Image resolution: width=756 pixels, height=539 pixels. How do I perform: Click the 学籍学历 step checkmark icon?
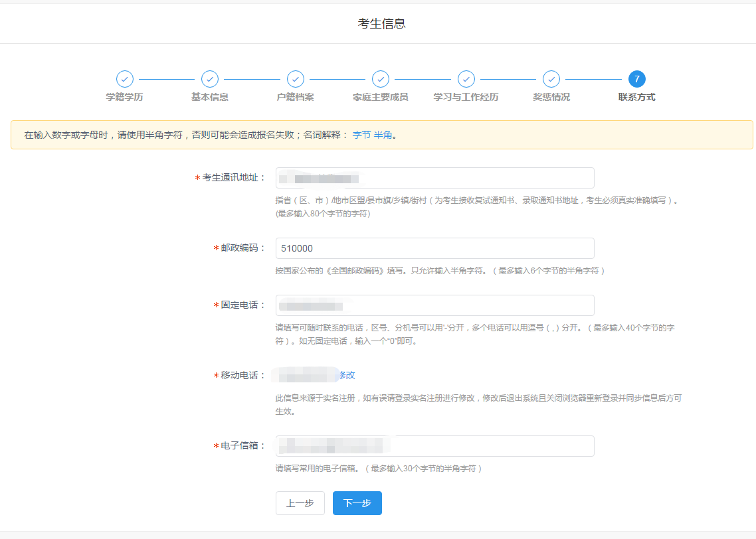coord(125,79)
